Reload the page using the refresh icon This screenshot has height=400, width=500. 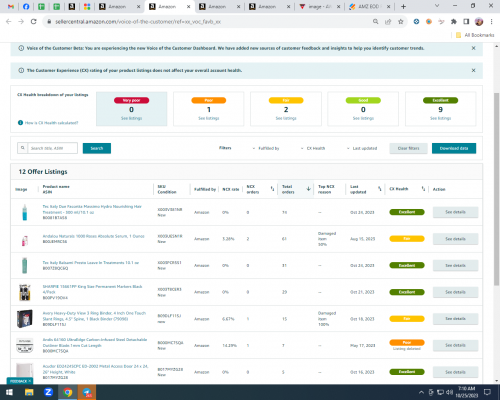(x=33, y=22)
